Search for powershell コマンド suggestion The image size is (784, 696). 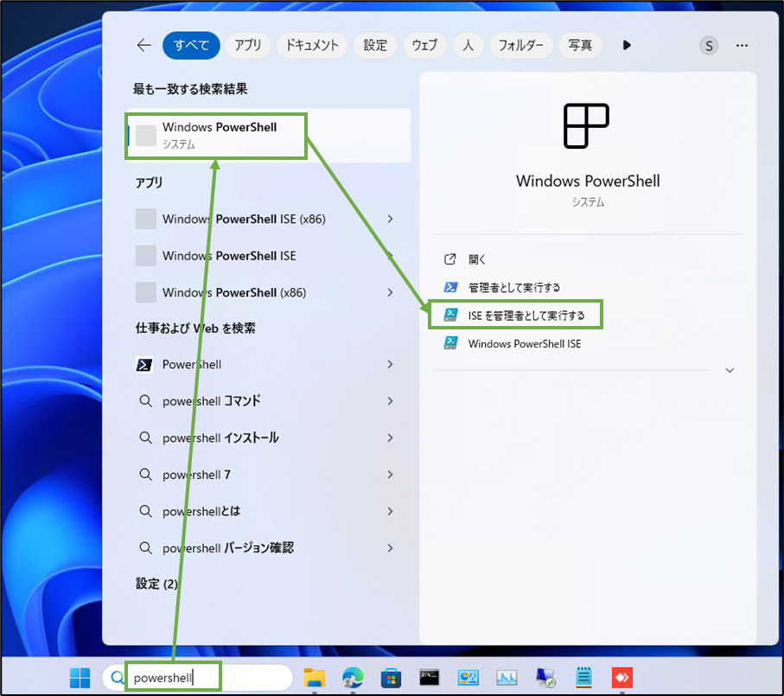[x=211, y=401]
